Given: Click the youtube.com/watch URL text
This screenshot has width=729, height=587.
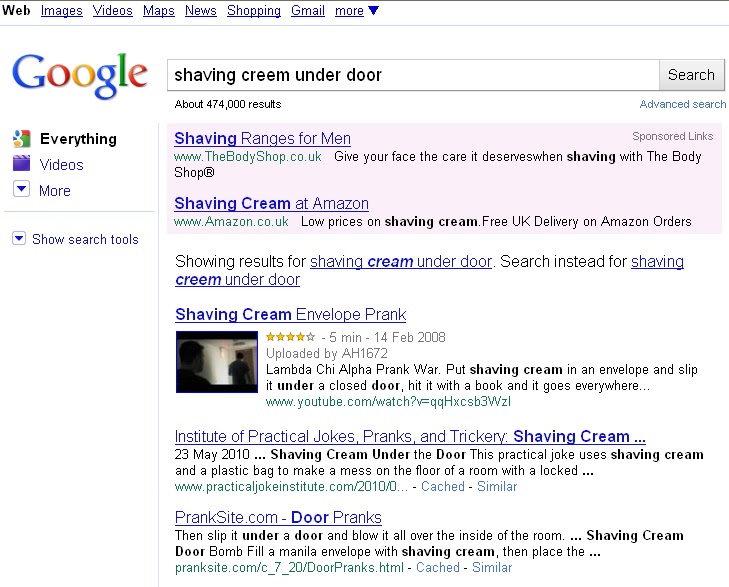Looking at the screenshot, I should tap(388, 402).
